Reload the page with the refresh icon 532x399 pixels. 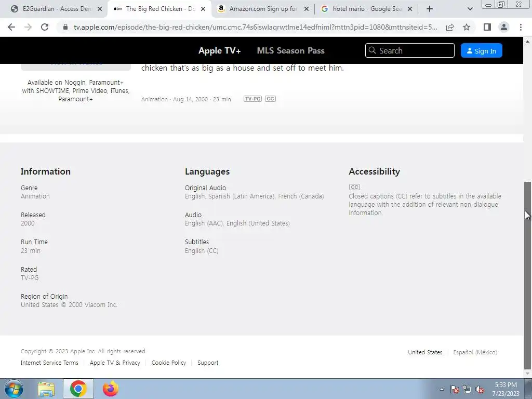(45, 27)
